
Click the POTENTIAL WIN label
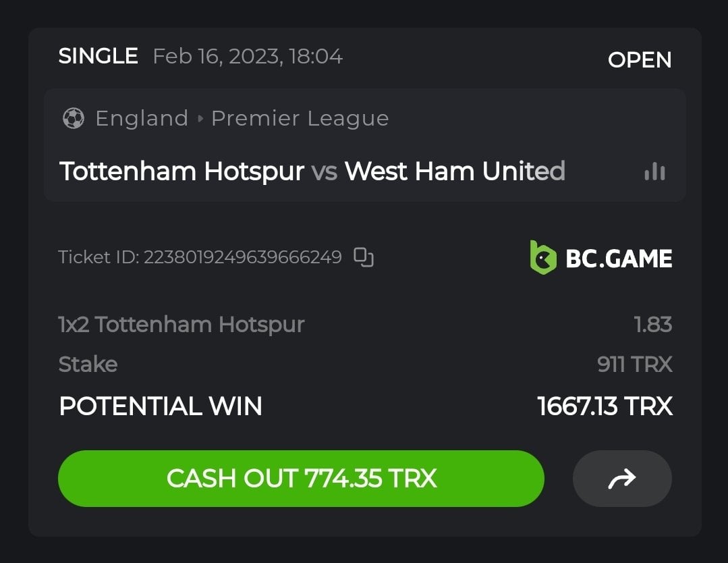(161, 406)
